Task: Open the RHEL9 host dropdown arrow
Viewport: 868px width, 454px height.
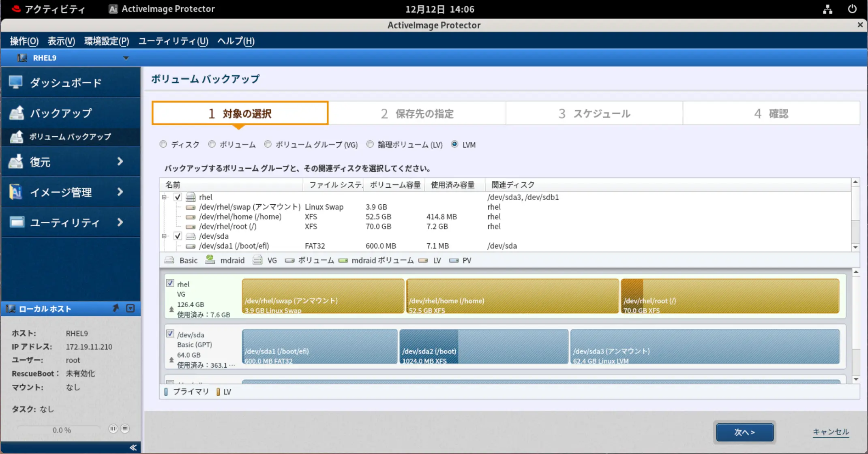Action: coord(126,58)
